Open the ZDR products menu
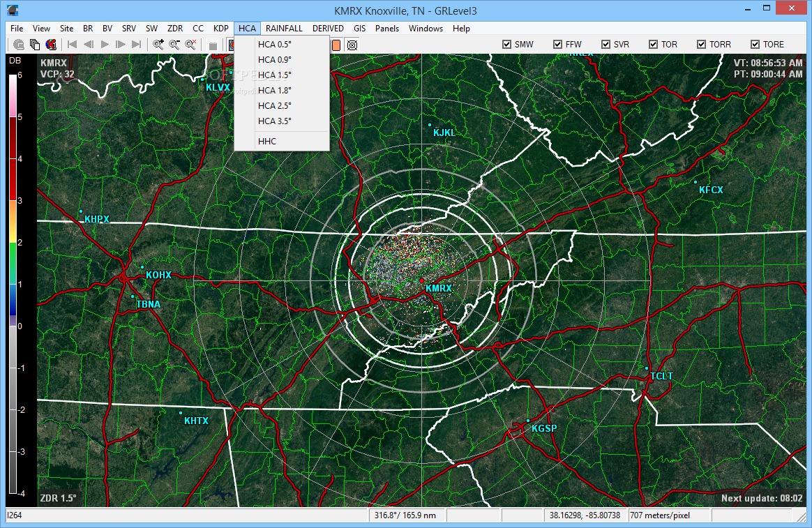 (x=175, y=29)
